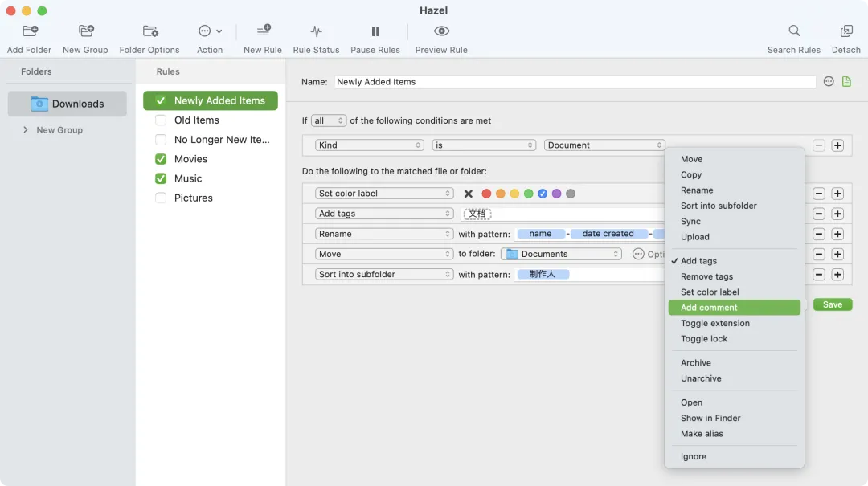This screenshot has width=868, height=486.
Task: Show Rule Status
Action: (316, 31)
